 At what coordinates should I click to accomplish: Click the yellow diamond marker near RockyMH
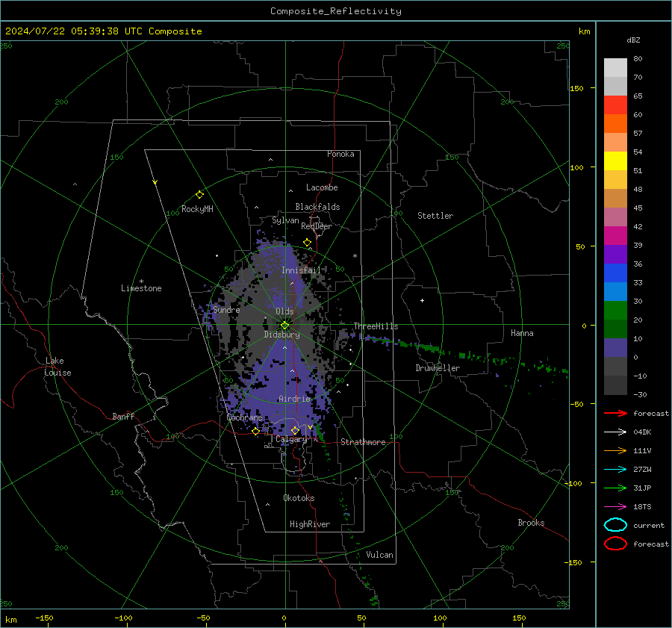(x=199, y=195)
